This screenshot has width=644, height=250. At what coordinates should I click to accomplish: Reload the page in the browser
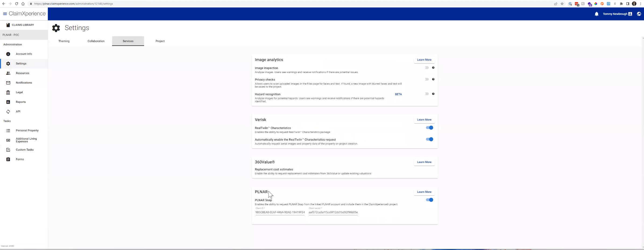coord(16,4)
